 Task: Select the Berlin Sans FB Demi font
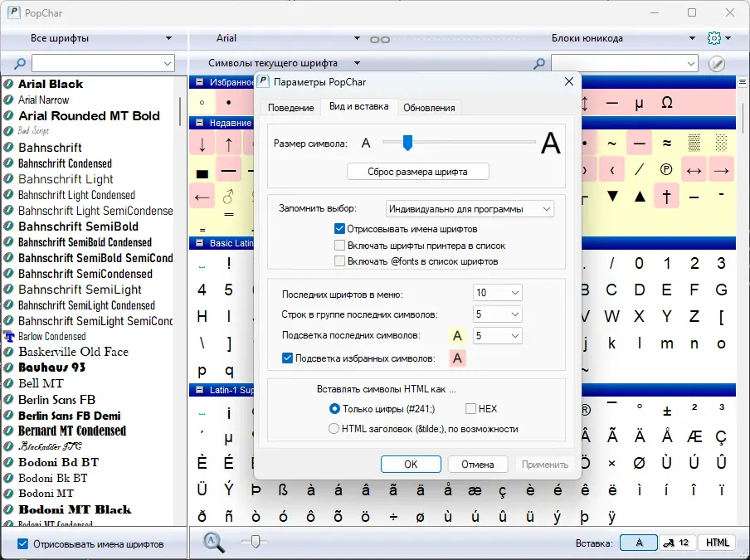(x=70, y=416)
